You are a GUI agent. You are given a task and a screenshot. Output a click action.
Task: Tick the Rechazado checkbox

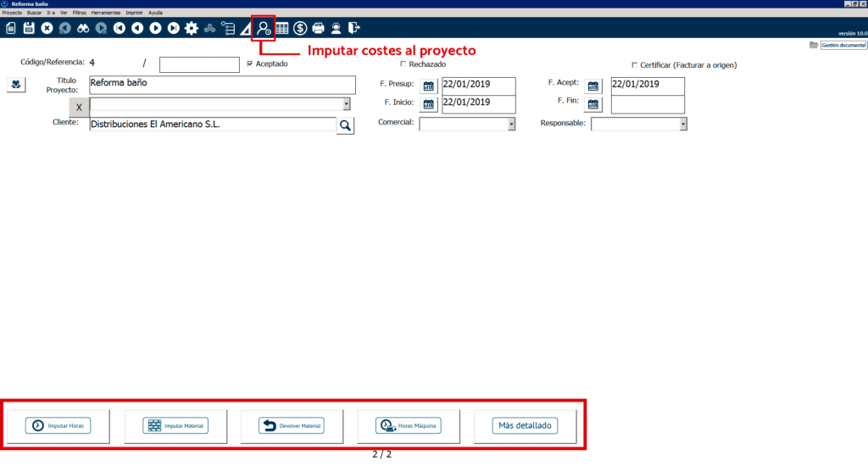point(403,64)
